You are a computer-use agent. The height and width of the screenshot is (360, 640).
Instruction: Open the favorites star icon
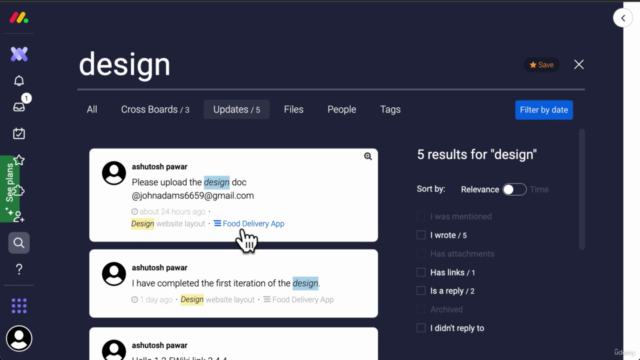(x=19, y=160)
